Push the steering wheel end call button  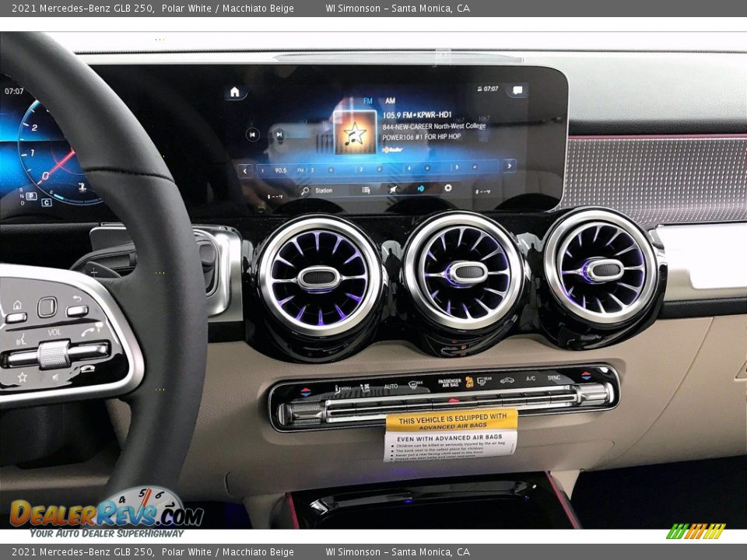[x=88, y=369]
